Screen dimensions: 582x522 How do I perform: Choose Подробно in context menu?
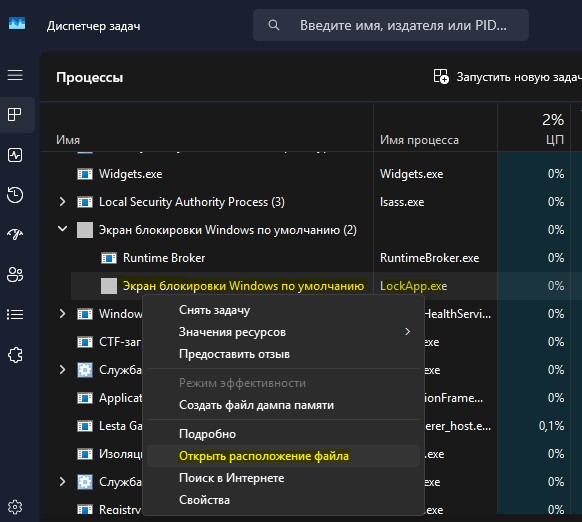click(284, 434)
